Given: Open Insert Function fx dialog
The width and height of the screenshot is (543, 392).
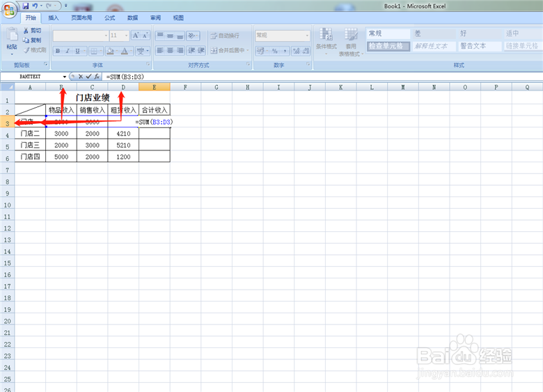Looking at the screenshot, I should point(97,77).
